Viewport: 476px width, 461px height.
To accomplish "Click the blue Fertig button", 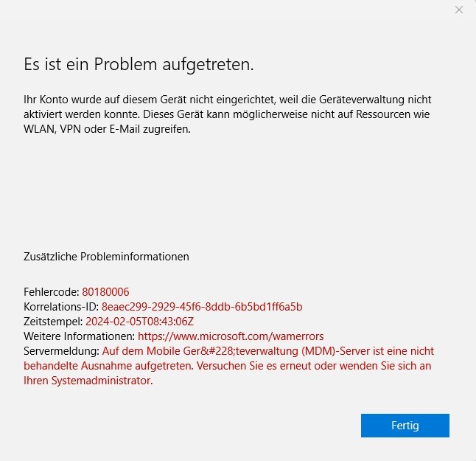I will point(405,425).
